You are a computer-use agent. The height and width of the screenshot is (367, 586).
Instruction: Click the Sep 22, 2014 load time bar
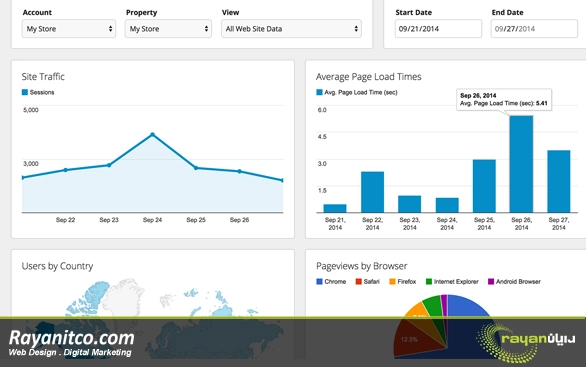point(372,192)
